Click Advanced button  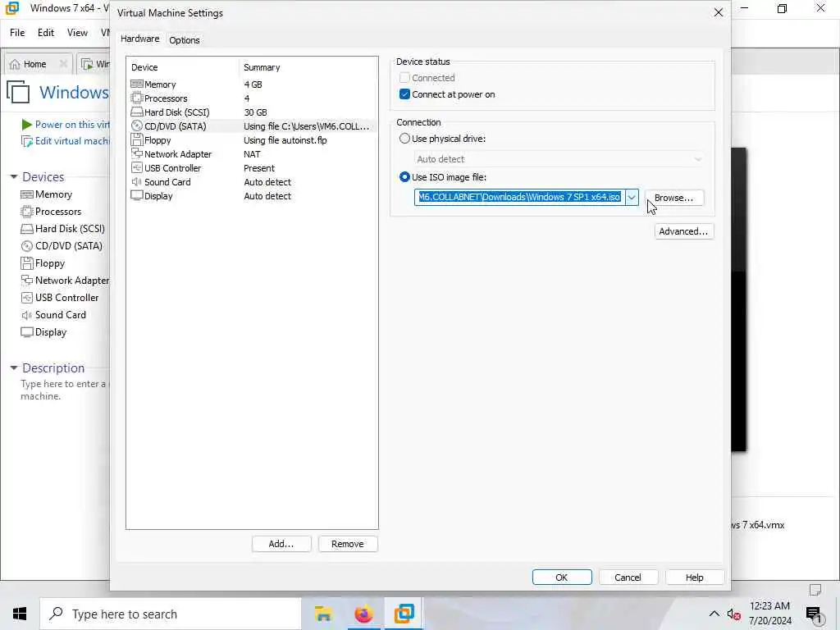pos(683,231)
